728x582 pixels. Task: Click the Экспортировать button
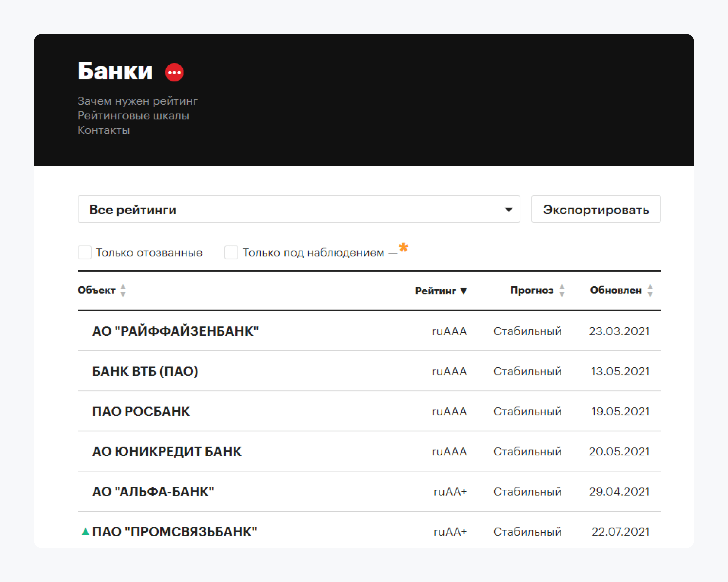596,209
